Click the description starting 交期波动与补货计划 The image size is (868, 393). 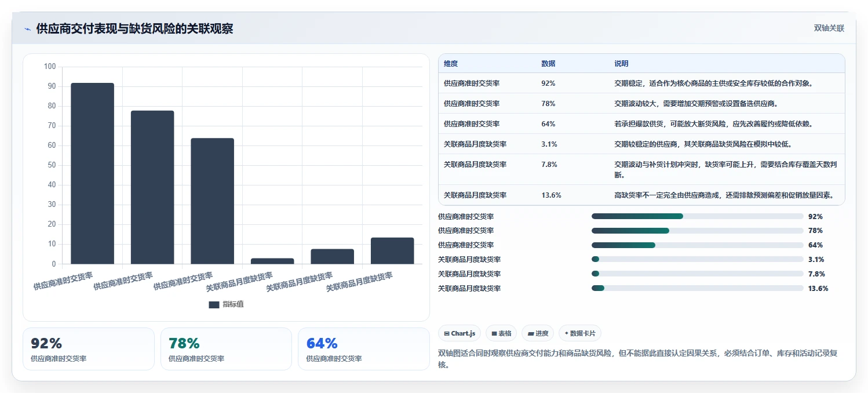click(725, 170)
